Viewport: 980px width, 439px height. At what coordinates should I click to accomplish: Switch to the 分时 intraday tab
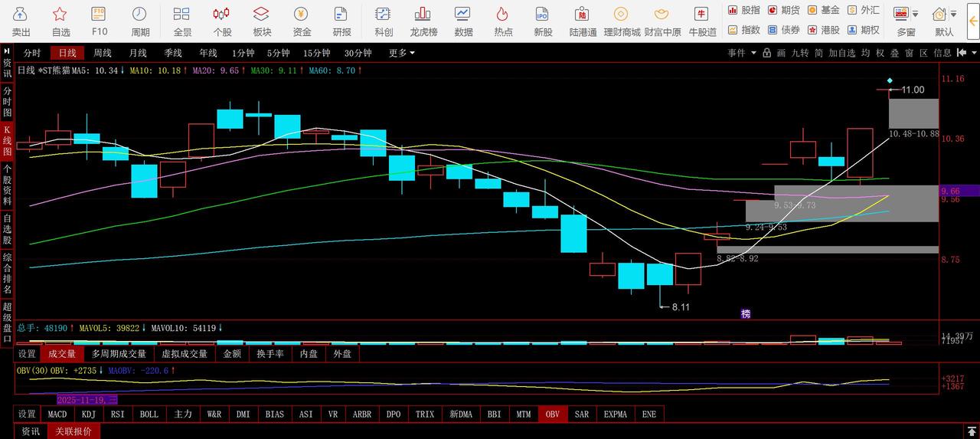tap(32, 53)
